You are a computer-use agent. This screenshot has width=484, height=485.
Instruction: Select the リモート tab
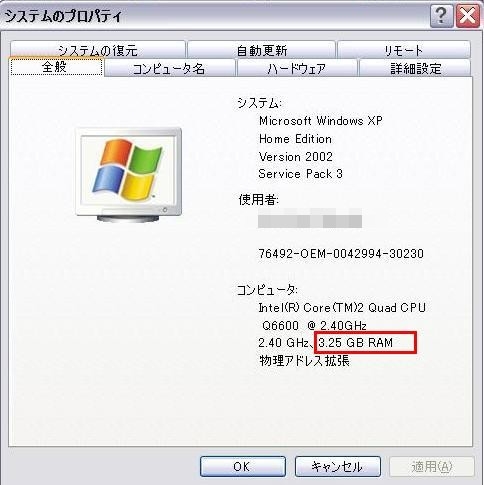point(404,49)
